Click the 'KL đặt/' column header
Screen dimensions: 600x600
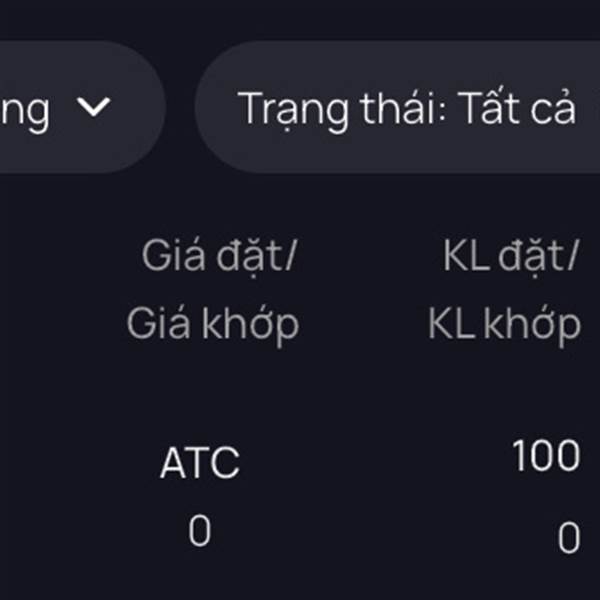click(x=511, y=257)
